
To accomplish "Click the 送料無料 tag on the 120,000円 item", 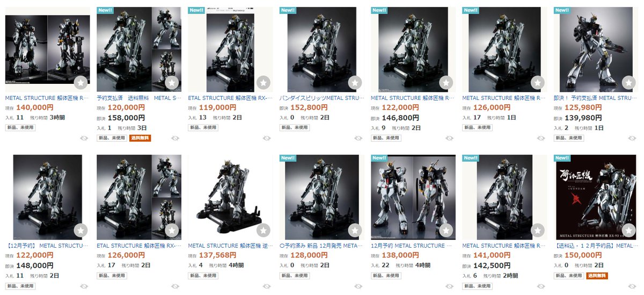I will (141, 138).
